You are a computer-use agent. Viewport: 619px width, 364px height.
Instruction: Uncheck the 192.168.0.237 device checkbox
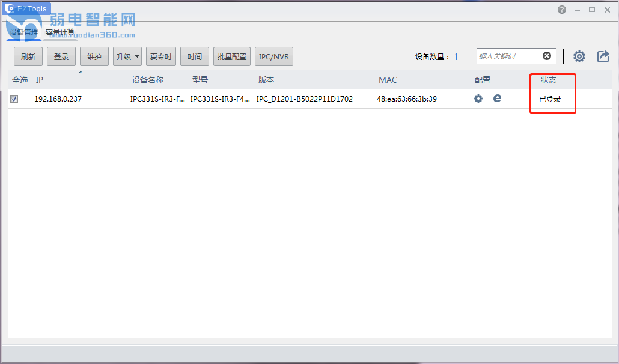pyautogui.click(x=14, y=99)
